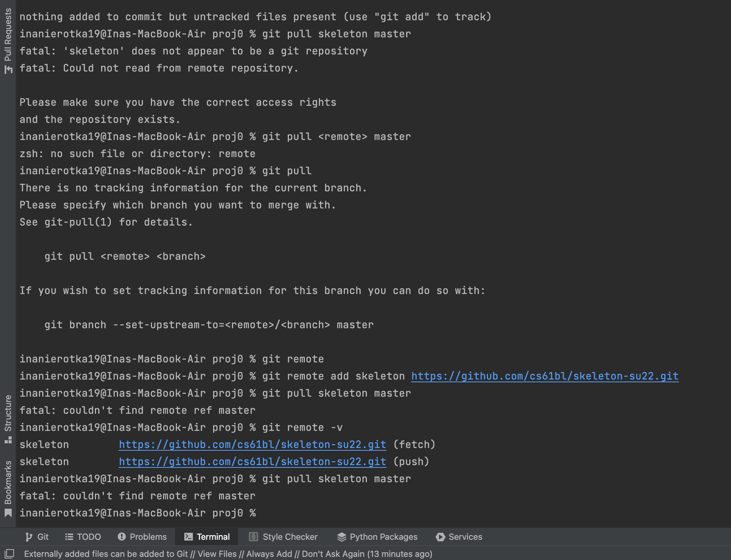Click the Services play icon
The height and width of the screenshot is (560, 731).
440,537
